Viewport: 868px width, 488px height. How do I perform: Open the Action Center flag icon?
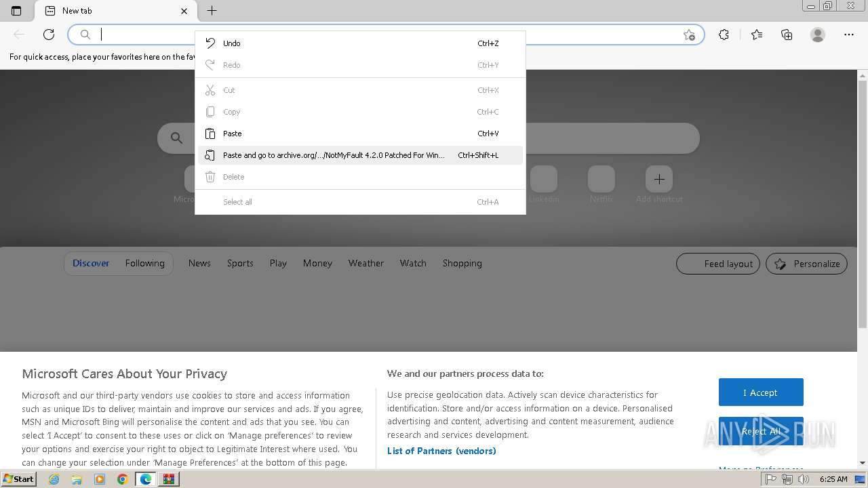(771, 479)
